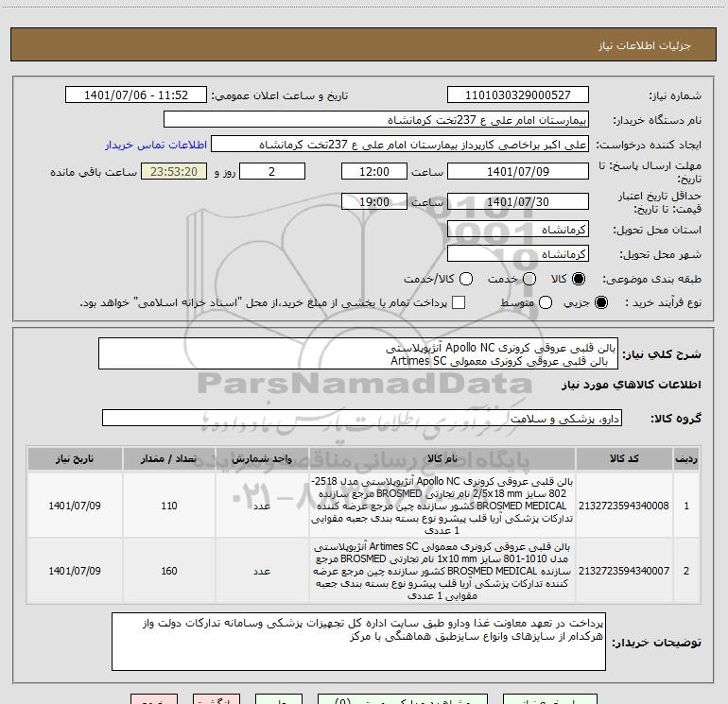Screen dimensions: 728x704
Task: Click the Artimes SC product name cell
Action: click(x=442, y=571)
